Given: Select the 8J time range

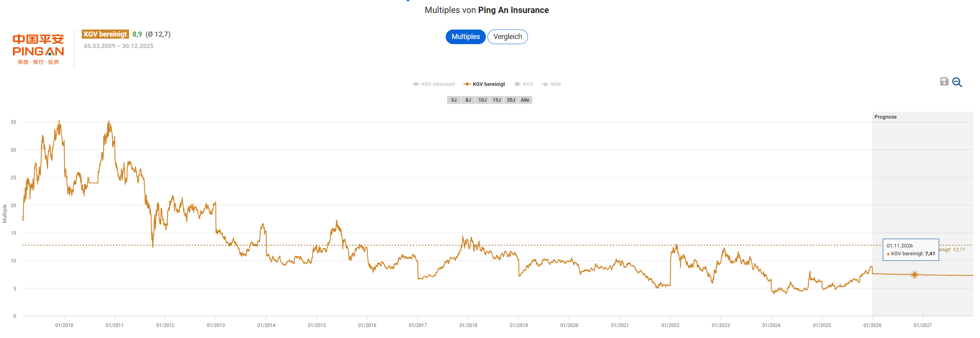Looking at the screenshot, I should click(x=468, y=100).
